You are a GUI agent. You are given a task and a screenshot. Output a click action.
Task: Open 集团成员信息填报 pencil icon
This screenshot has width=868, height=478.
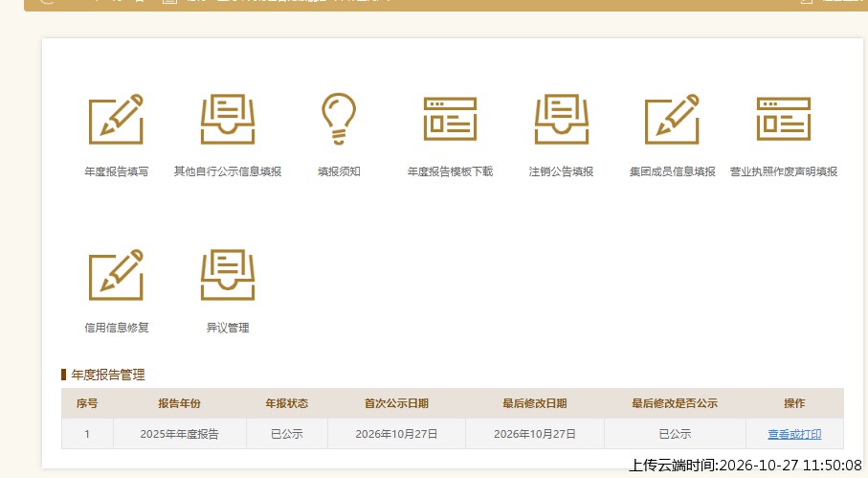pyautogui.click(x=673, y=119)
